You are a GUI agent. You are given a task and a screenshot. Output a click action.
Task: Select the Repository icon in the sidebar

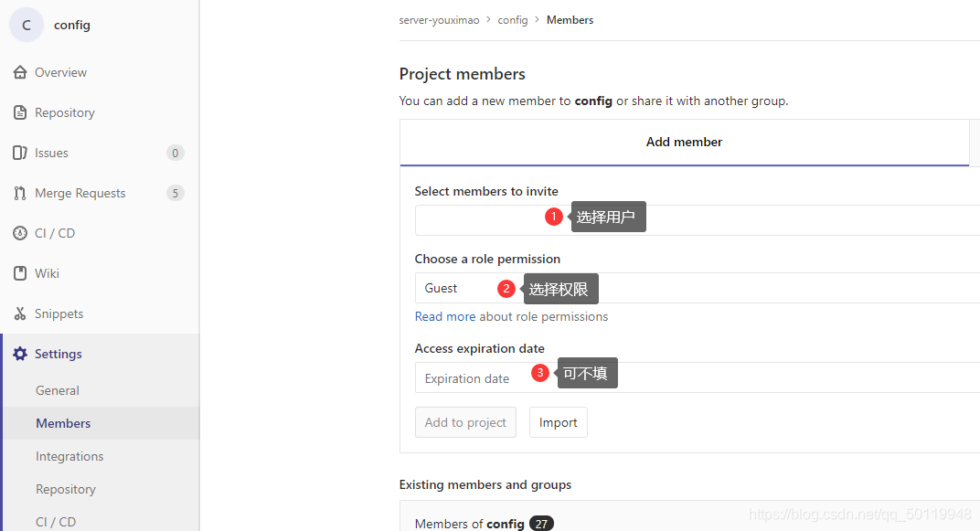click(x=20, y=112)
